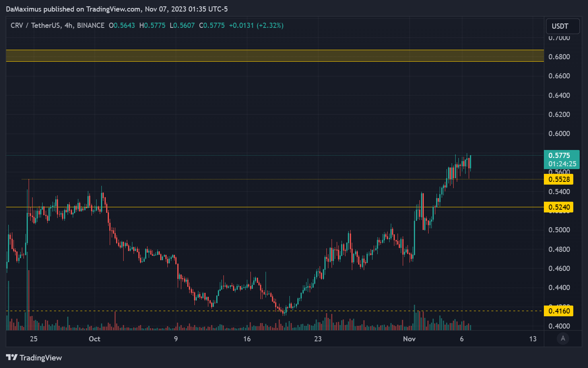Viewport: 588px width, 368px height.
Task: Click the date label 13 on time axis
Action: pyautogui.click(x=533, y=339)
